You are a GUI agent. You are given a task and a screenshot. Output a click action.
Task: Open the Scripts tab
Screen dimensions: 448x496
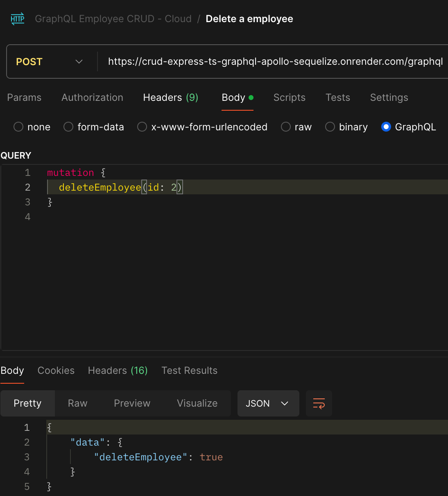click(290, 98)
